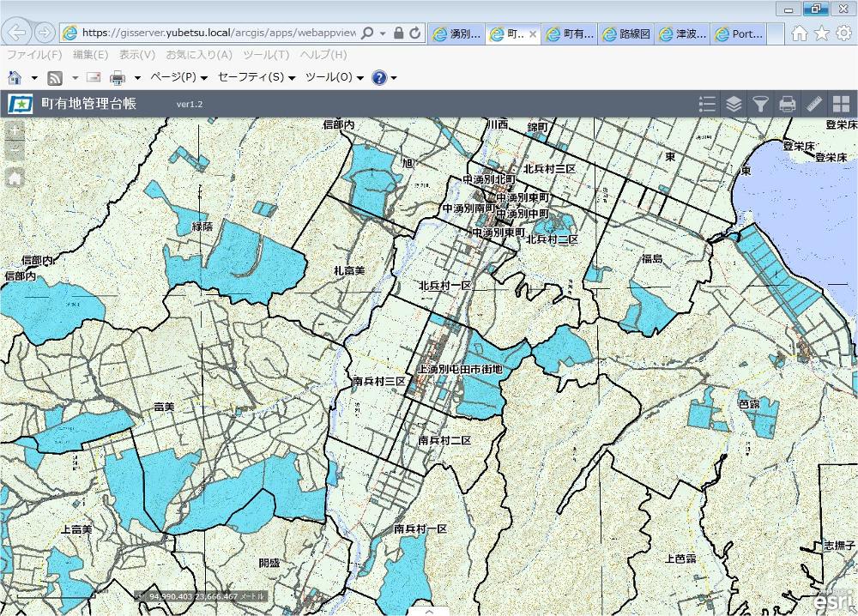Open the Basemap Gallery grid widget
The height and width of the screenshot is (616, 858).
[x=840, y=105]
